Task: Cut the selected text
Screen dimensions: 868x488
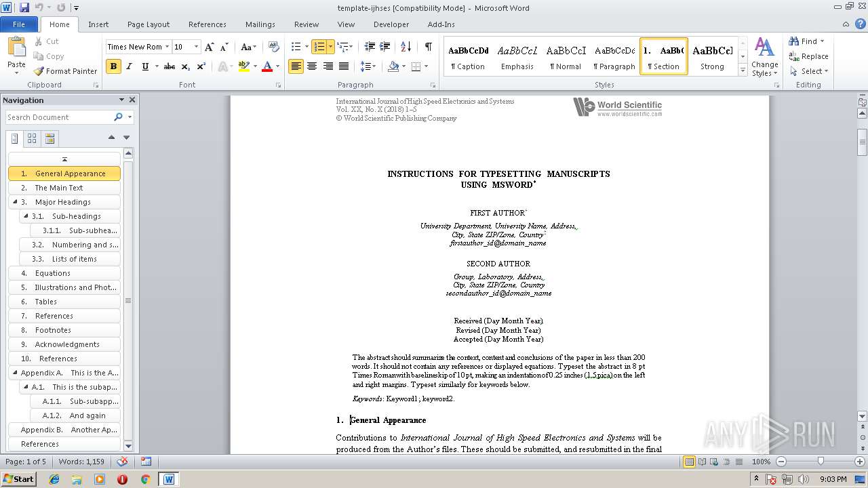Action: point(47,41)
